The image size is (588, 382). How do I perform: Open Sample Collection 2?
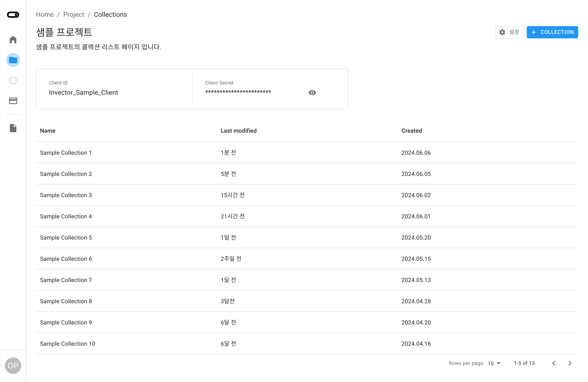click(x=66, y=174)
